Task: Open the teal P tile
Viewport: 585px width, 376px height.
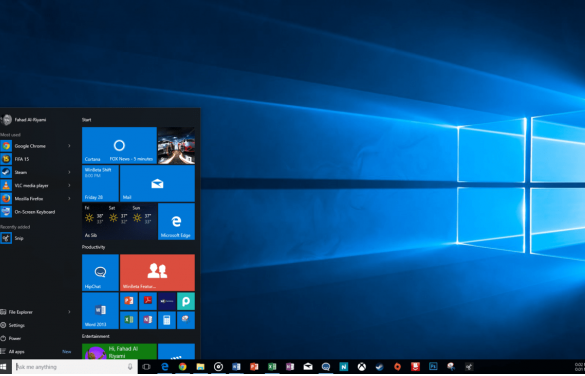Action: click(x=186, y=301)
